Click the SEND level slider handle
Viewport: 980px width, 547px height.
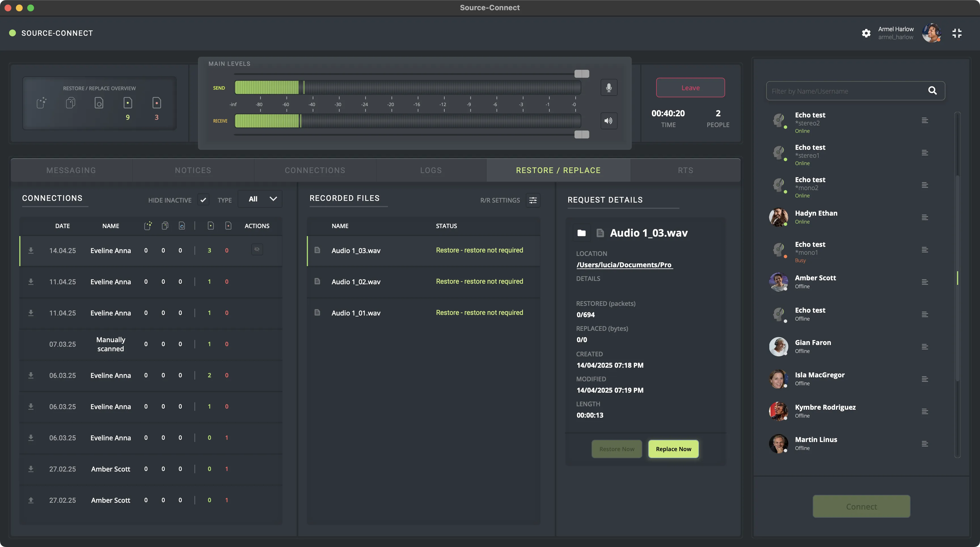click(582, 73)
